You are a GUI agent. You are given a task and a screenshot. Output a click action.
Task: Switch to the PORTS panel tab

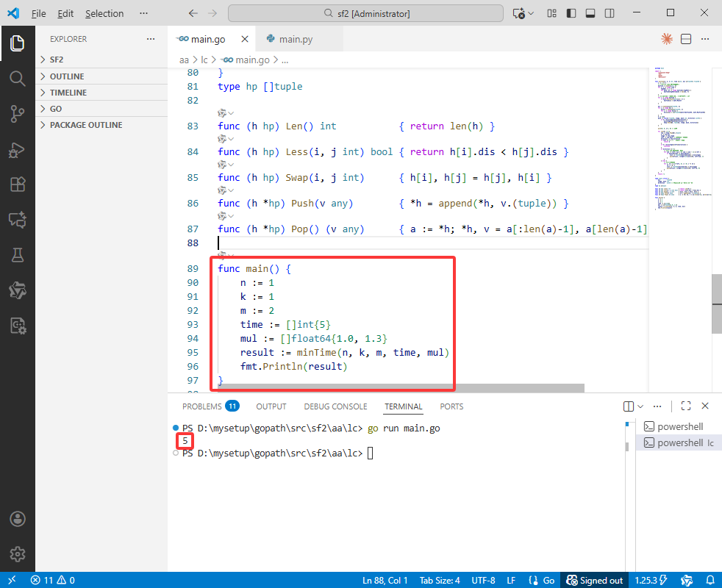[451, 406]
